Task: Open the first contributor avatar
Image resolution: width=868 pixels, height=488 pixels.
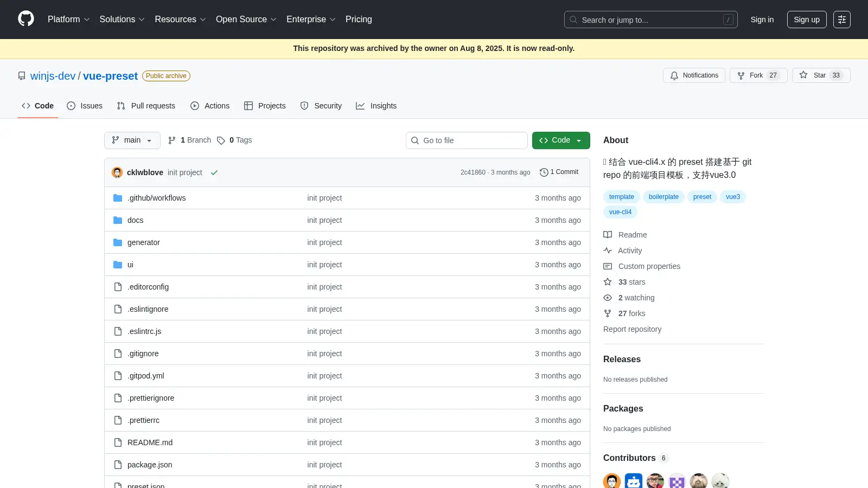Action: point(612,481)
